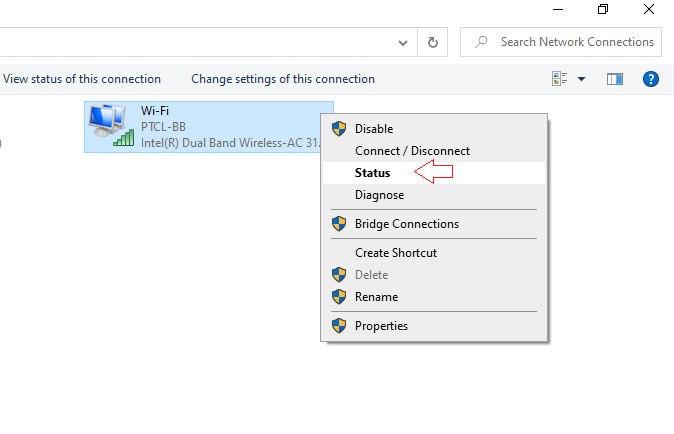Select Status from the context menu
This screenshot has width=674, height=434.
coord(372,173)
